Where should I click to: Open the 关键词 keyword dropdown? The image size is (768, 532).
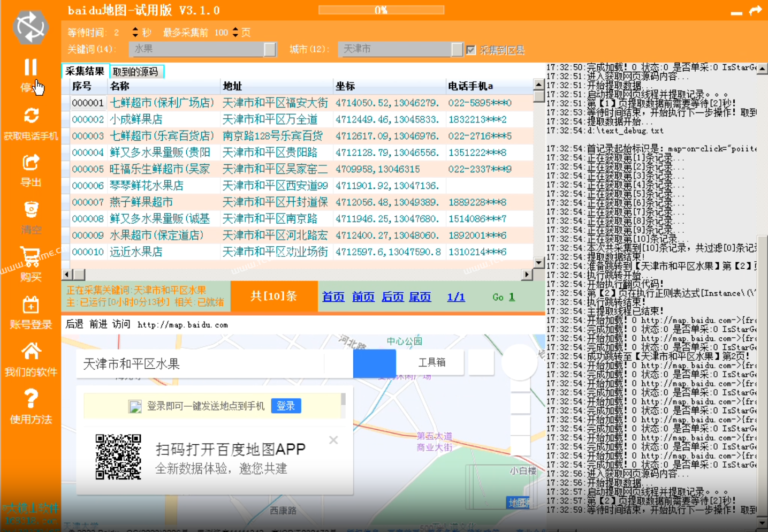(270, 49)
